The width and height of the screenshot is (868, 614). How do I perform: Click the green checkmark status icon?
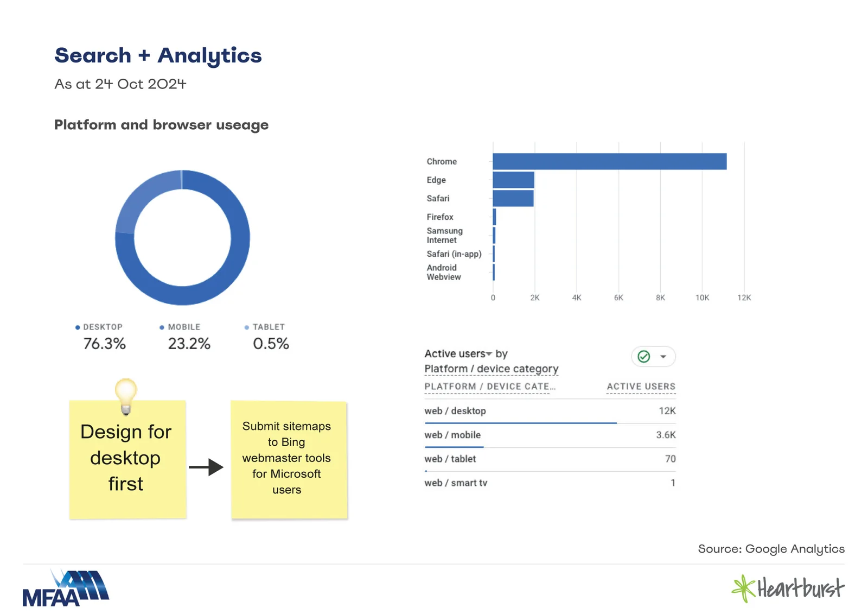point(643,357)
